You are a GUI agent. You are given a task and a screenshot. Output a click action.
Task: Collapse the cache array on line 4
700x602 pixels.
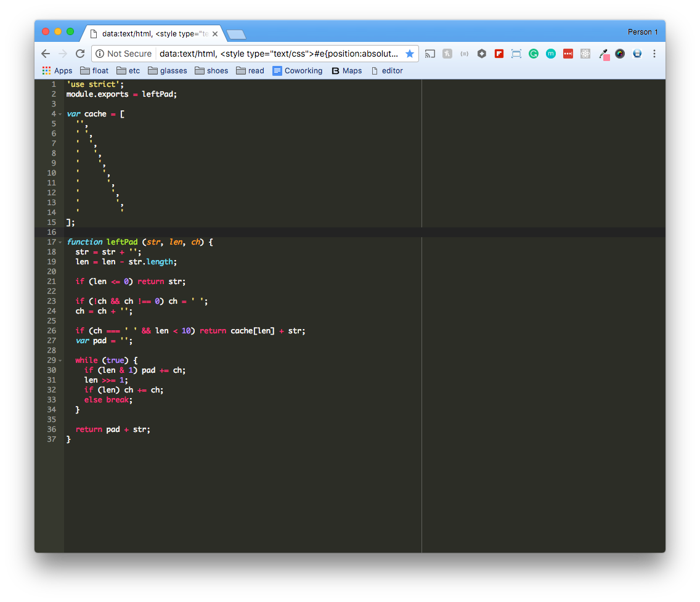coord(60,113)
